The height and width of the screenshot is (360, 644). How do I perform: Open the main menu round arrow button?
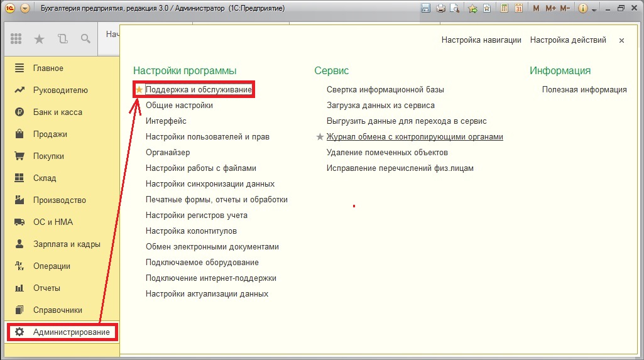pyautogui.click(x=25, y=8)
